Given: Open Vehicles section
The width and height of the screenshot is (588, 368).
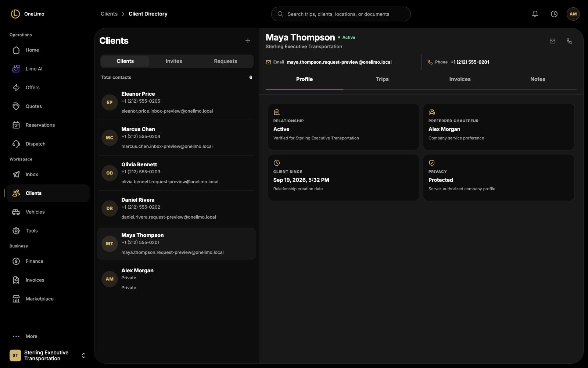Looking at the screenshot, I should [48, 212].
